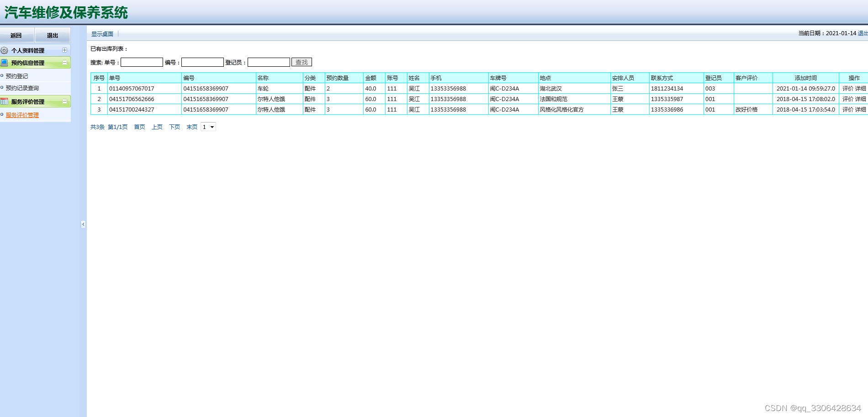
Task: Open the 预约记录查询 menu item
Action: click(22, 88)
